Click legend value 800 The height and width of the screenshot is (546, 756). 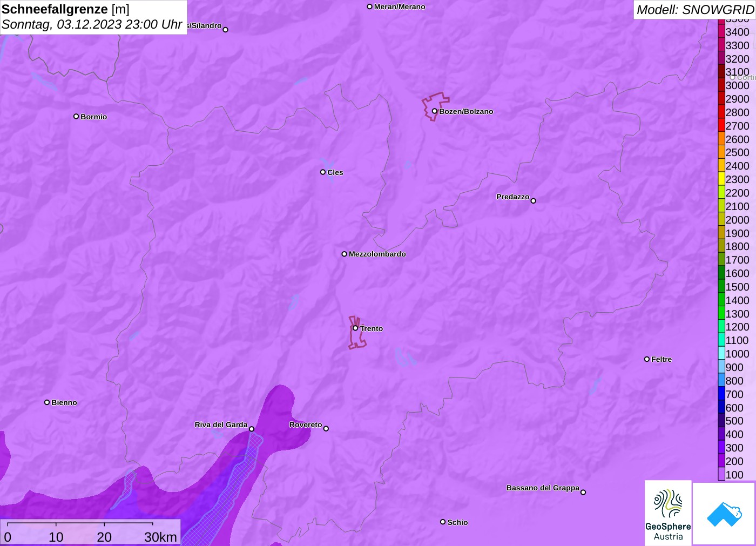pyautogui.click(x=734, y=381)
